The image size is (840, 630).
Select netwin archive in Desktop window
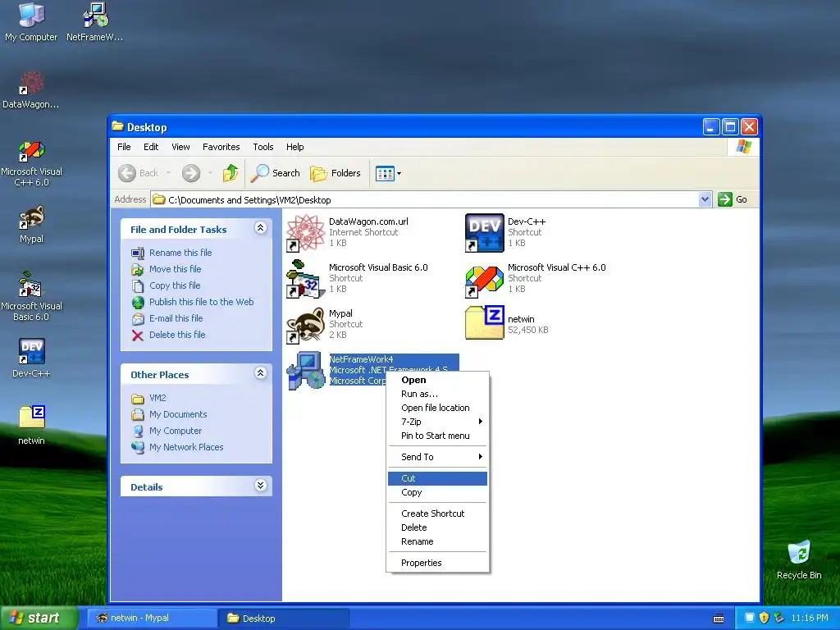click(x=507, y=324)
